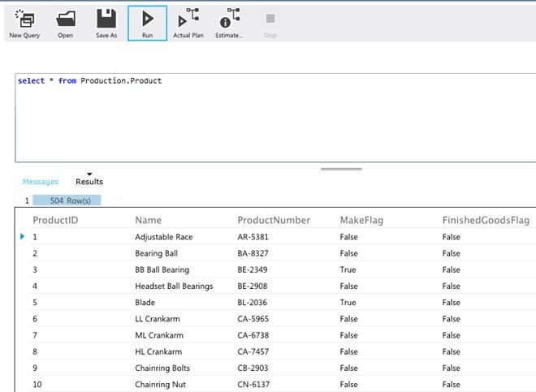Select the Chainring Nut cell

point(160,385)
